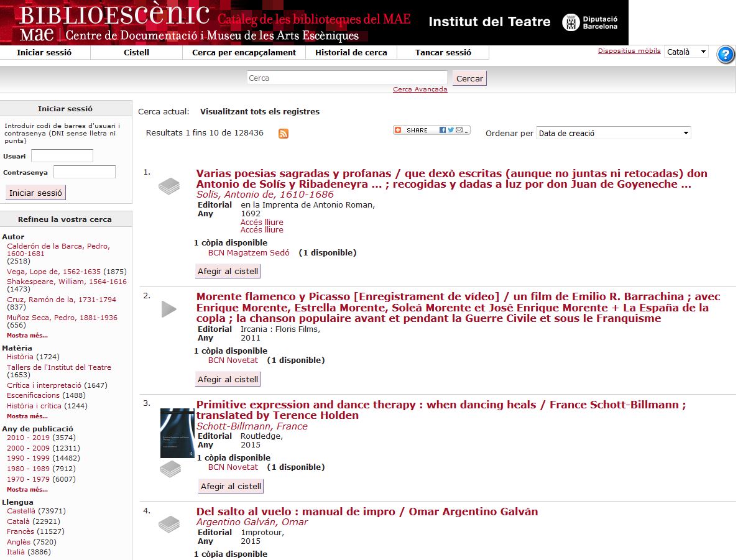Click Tancar sessió menu item
This screenshot has width=738, height=560.
tap(443, 53)
